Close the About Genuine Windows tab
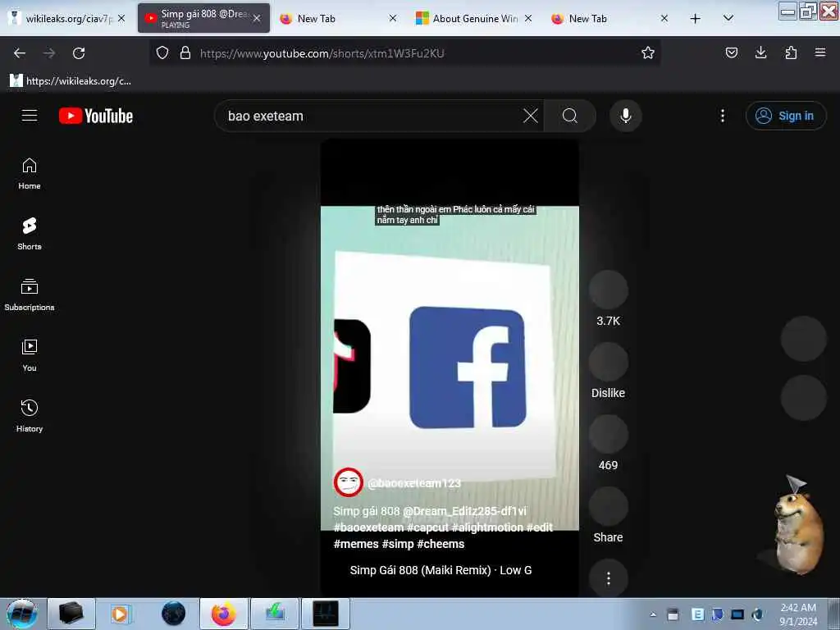 (528, 18)
